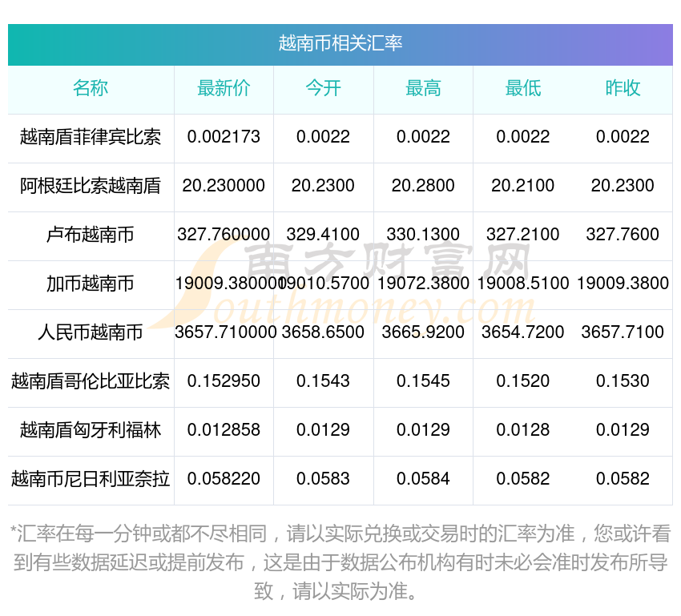Click the 最高 column header
681x616 pixels.
(x=423, y=88)
